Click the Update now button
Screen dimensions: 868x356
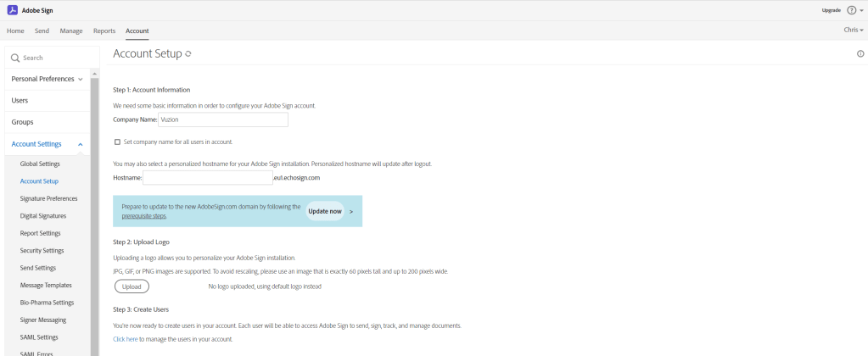(x=325, y=211)
